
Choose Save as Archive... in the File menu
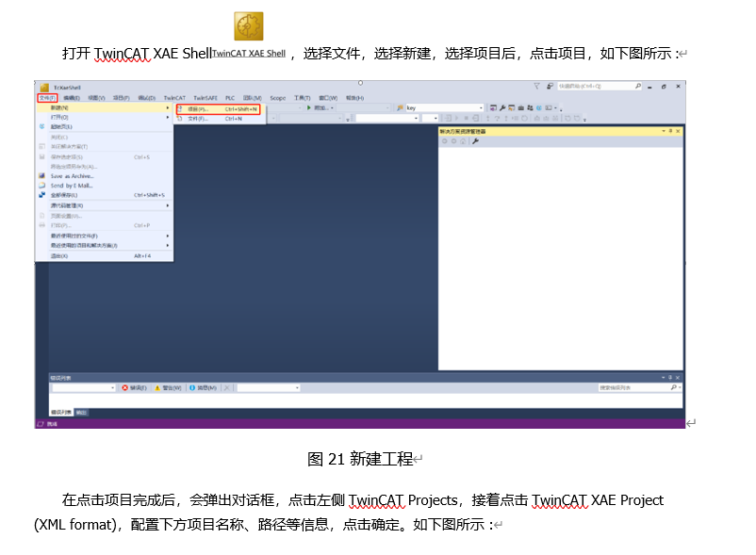105,176
